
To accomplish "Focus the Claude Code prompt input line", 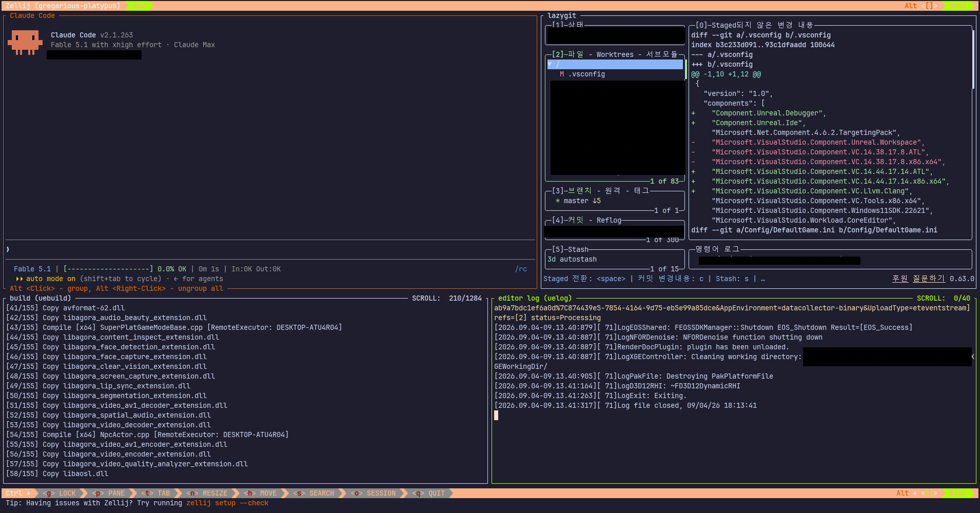I will [269, 250].
